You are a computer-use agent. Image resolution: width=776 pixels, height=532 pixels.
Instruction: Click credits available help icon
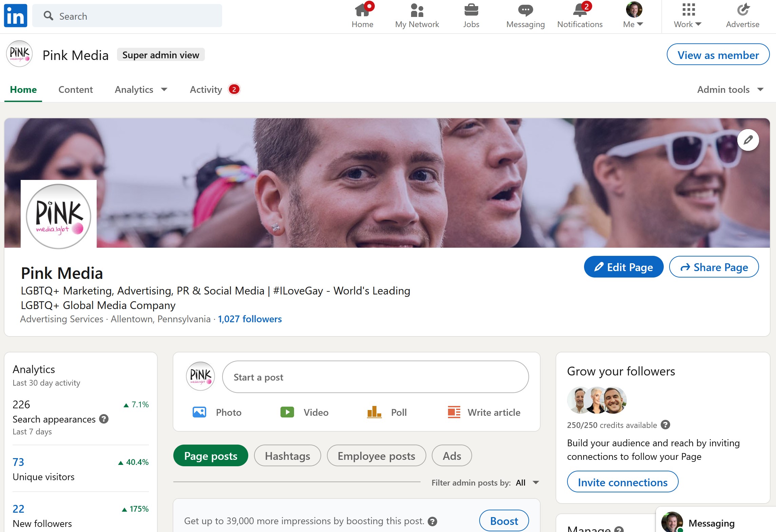(x=665, y=425)
